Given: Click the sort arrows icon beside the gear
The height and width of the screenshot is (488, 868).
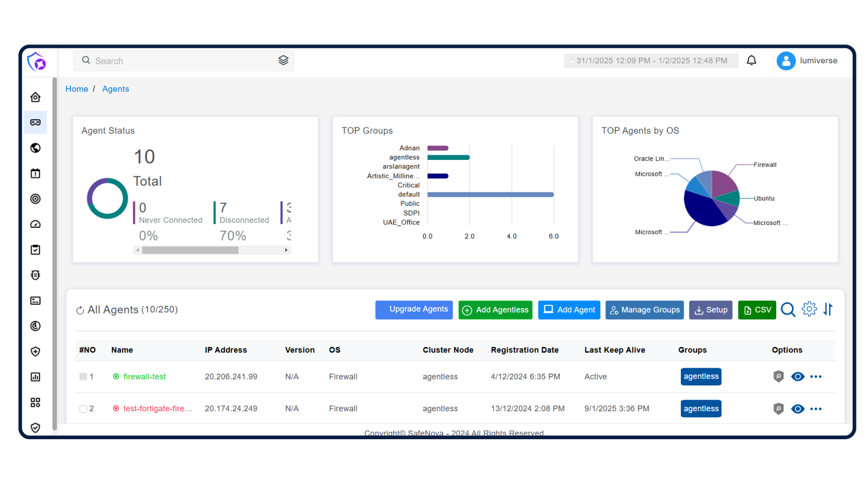Looking at the screenshot, I should 828,309.
